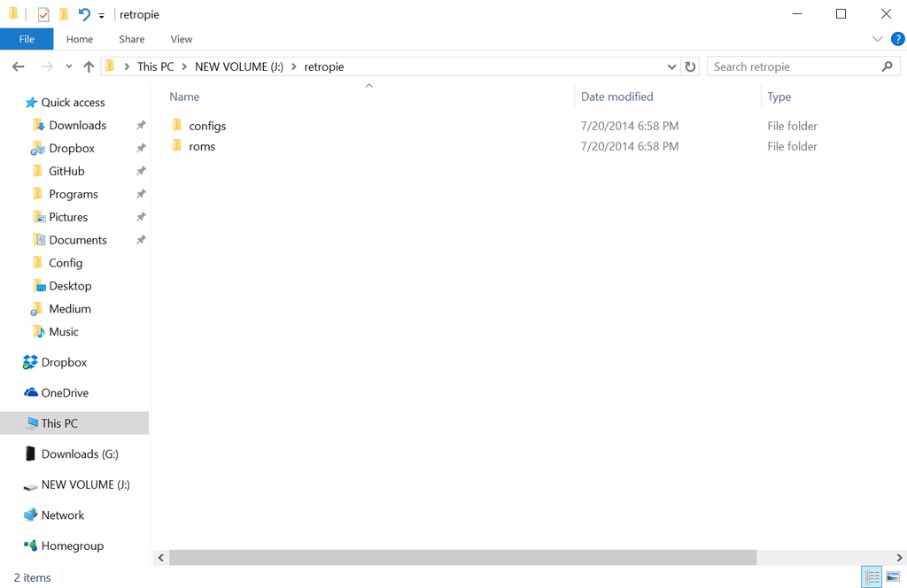Open Homegroup in the navigation pane
The height and width of the screenshot is (588, 907).
pyautogui.click(x=73, y=545)
